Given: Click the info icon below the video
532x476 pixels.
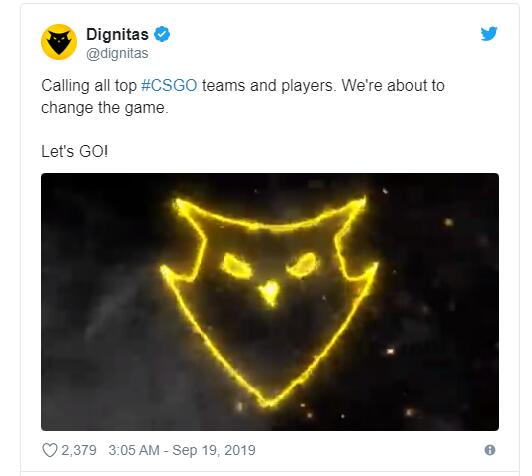Looking at the screenshot, I should pos(490,450).
